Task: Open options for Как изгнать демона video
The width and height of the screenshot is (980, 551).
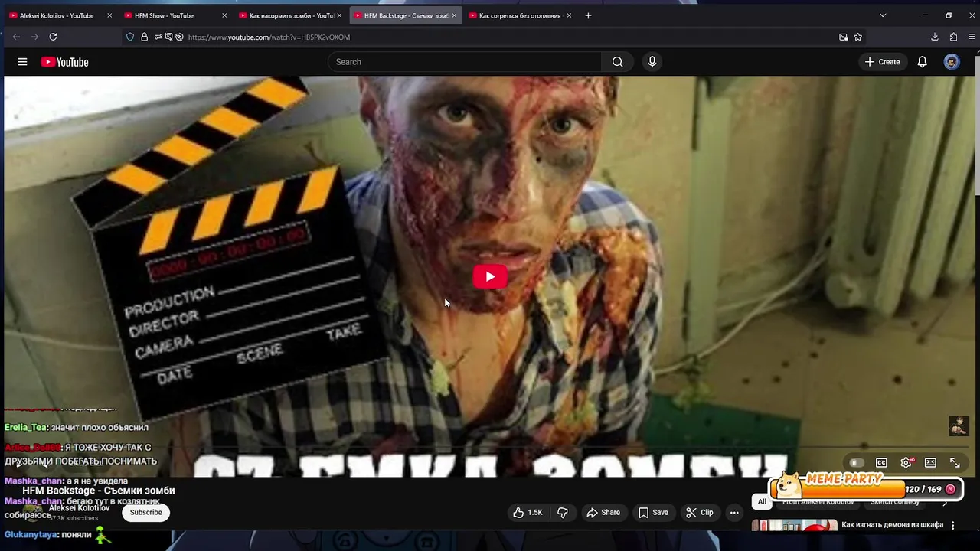Action: click(953, 525)
